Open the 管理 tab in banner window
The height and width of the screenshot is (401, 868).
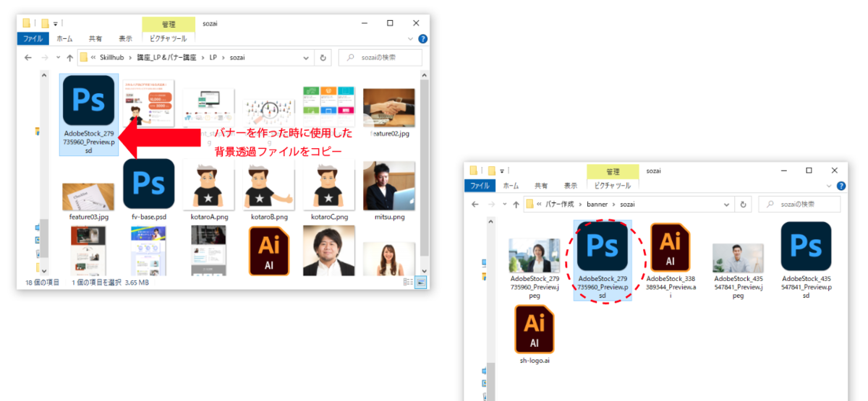pos(613,171)
